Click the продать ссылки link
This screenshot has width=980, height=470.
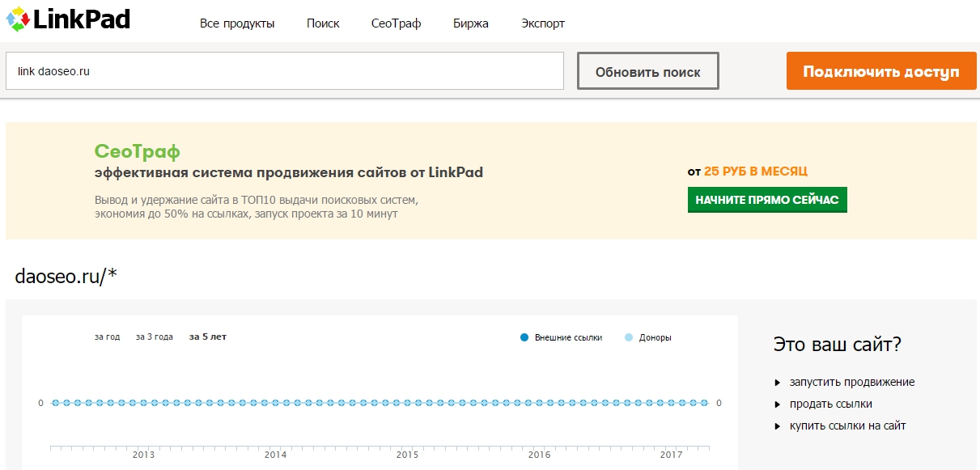click(830, 404)
